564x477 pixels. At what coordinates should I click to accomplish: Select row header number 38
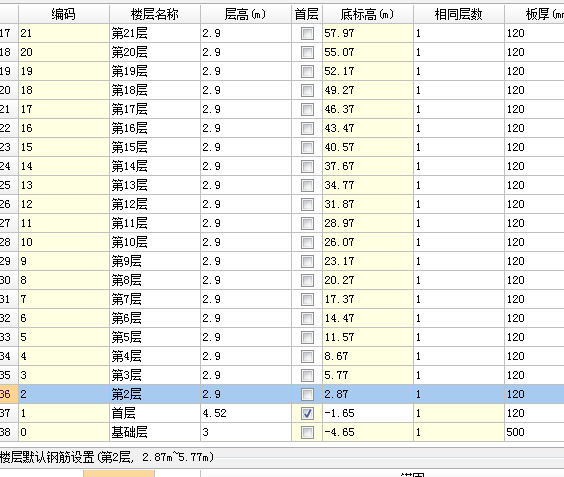point(9,432)
